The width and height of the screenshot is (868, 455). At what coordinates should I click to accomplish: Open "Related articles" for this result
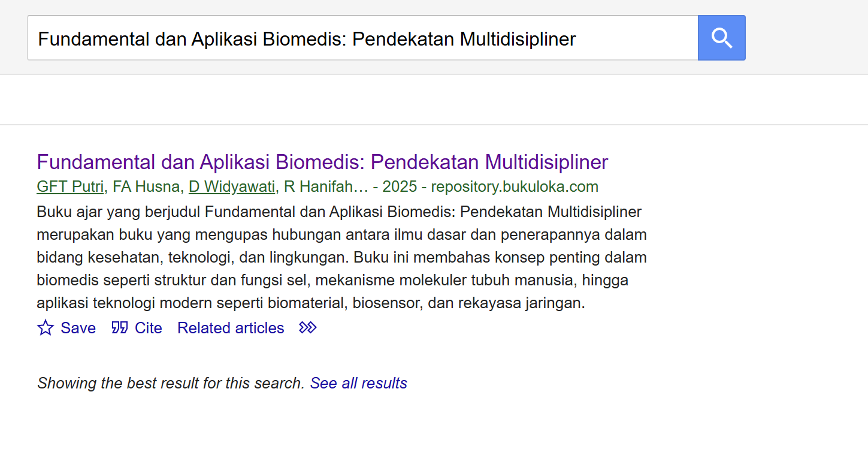click(230, 328)
